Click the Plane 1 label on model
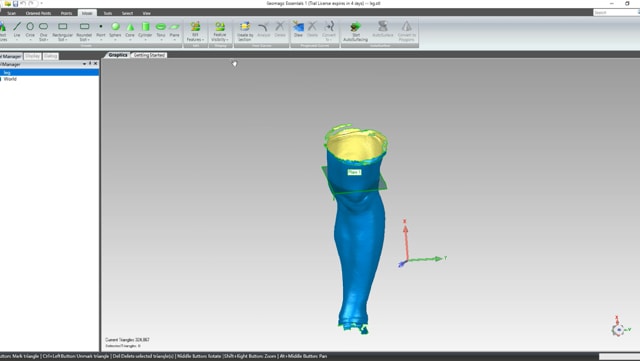 click(x=354, y=172)
